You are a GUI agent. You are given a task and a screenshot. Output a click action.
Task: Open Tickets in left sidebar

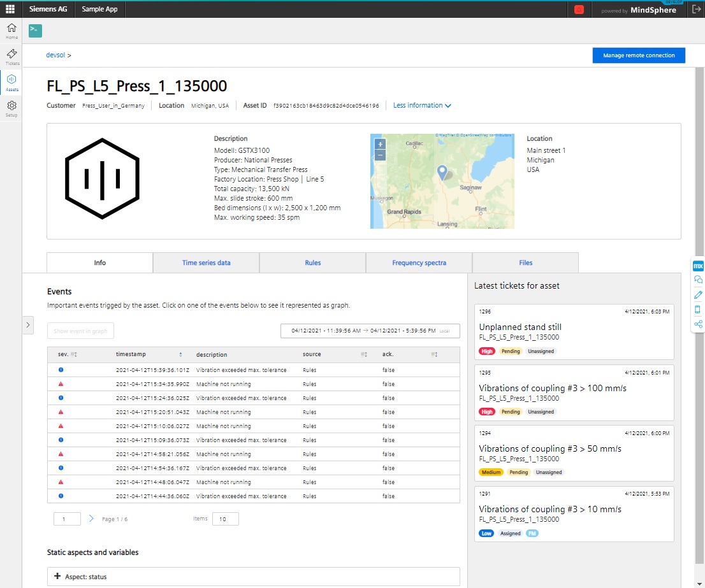coord(11,56)
